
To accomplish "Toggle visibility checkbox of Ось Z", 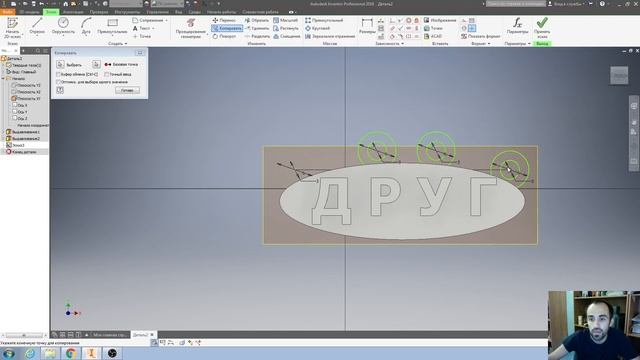I will (x=15, y=118).
